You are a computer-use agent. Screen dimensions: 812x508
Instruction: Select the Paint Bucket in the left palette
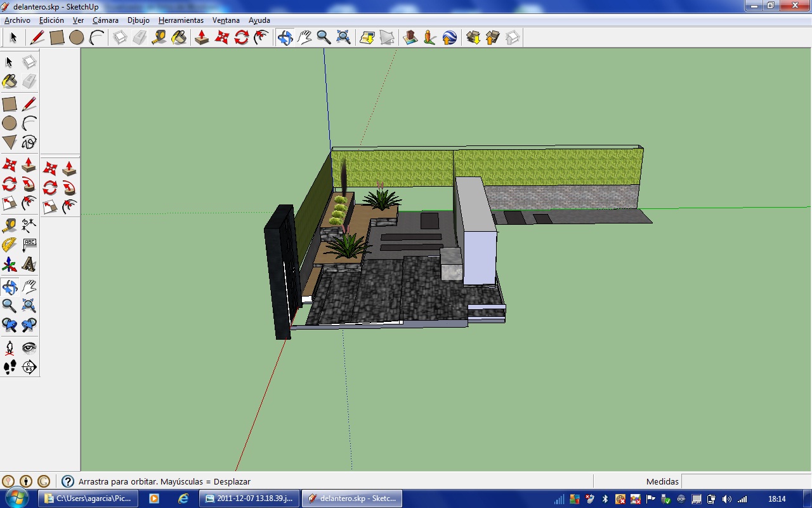pyautogui.click(x=10, y=81)
